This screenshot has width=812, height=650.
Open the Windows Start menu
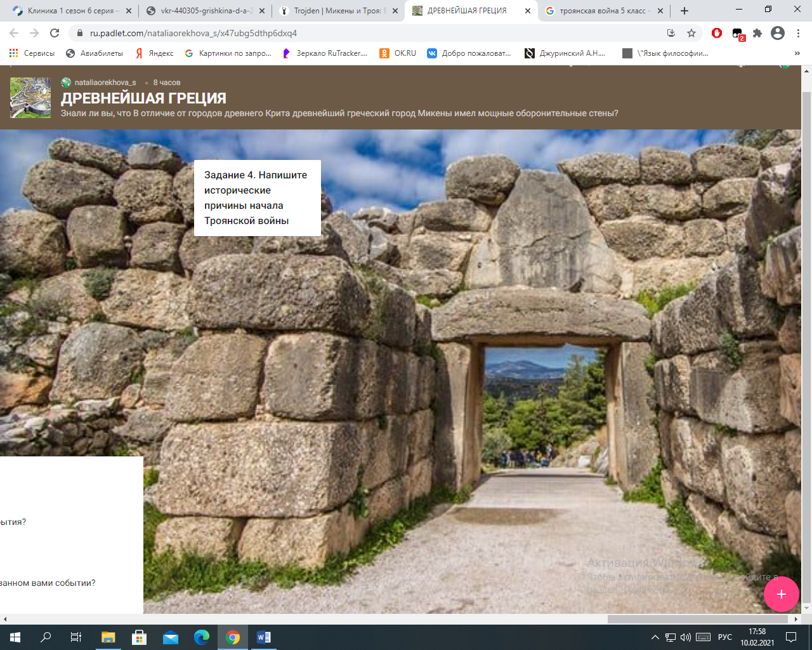click(x=15, y=637)
